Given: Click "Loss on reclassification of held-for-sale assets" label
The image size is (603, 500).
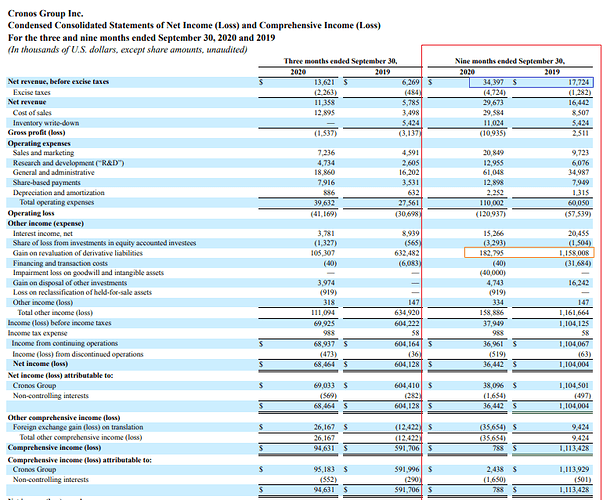Looking at the screenshot, I should 82,292.
